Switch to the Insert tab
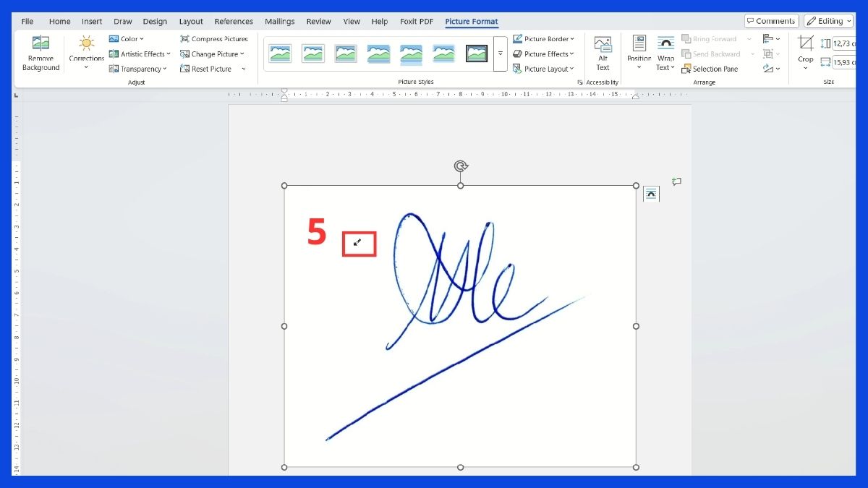Screen dimensions: 868x488 pos(92,22)
